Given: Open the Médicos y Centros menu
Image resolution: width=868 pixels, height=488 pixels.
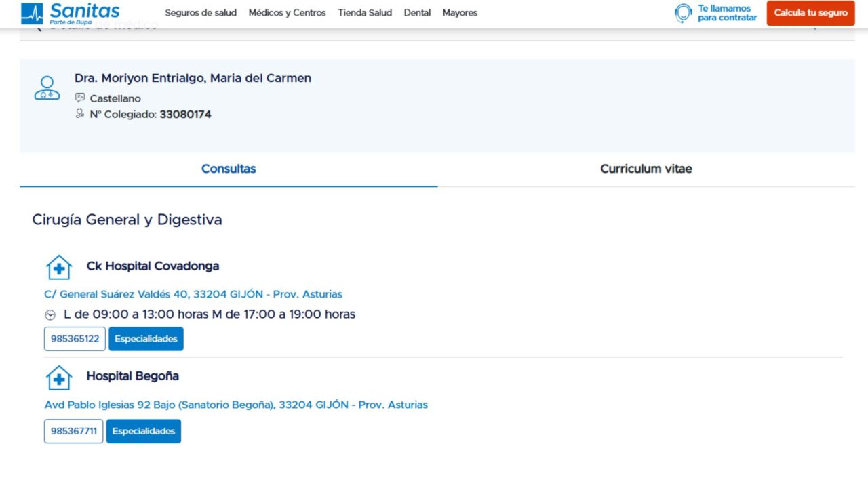Looking at the screenshot, I should 287,13.
